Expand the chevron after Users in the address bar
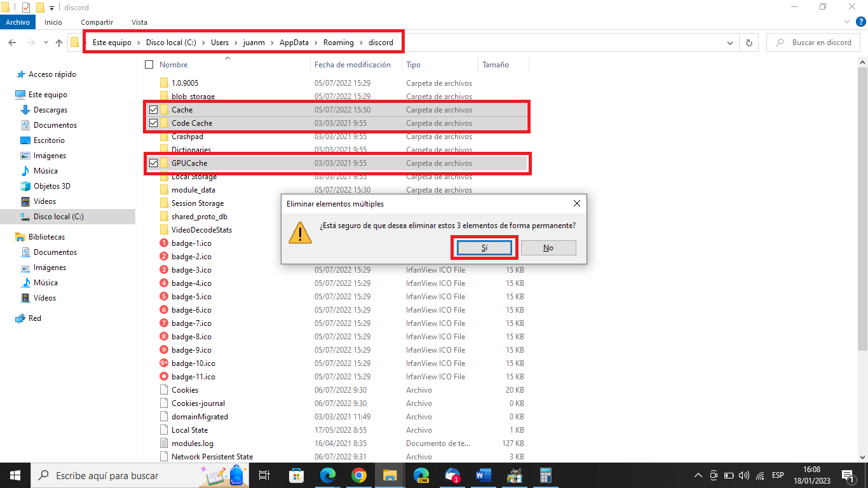Viewport: 868px width, 488px height. (236, 43)
